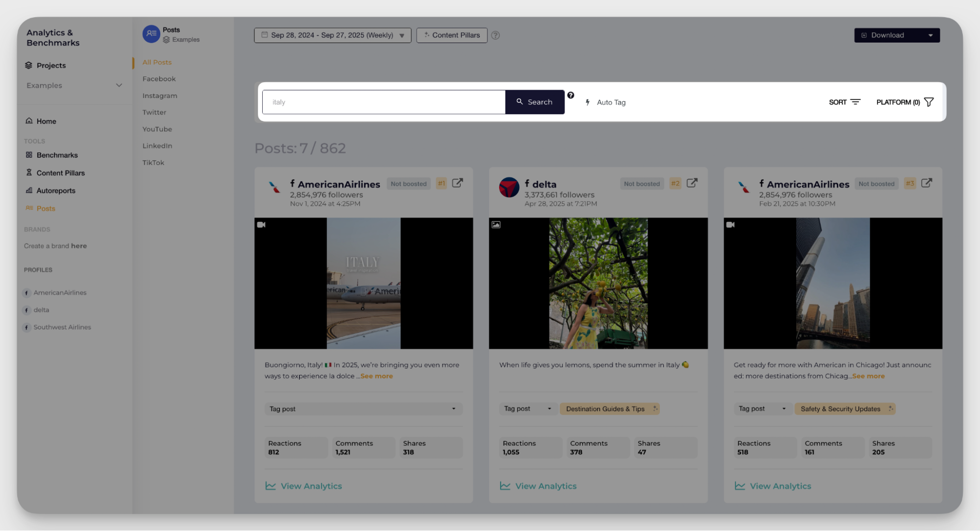Screen dimensions: 980x531
Task: Open Tag post dropdown on first post
Action: pyautogui.click(x=363, y=409)
